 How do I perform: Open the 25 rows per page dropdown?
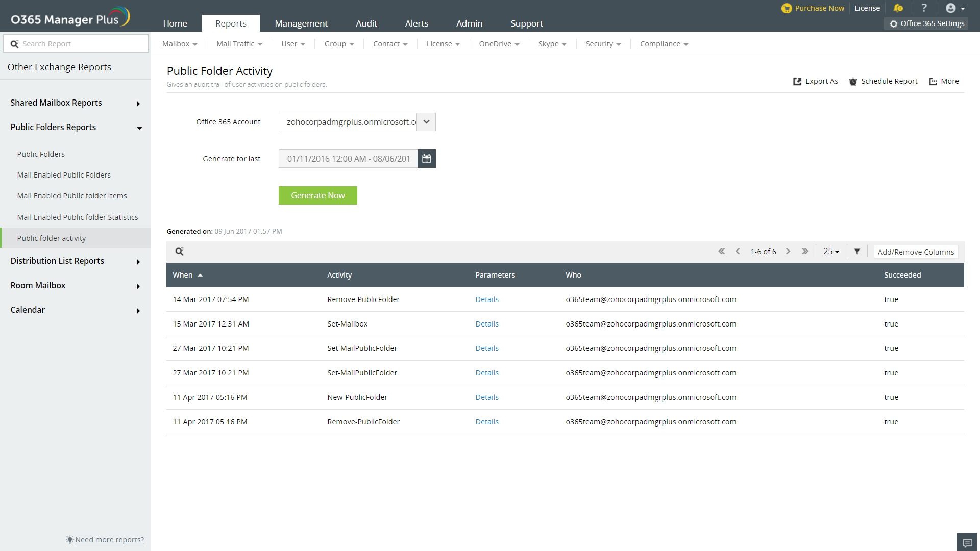(831, 251)
